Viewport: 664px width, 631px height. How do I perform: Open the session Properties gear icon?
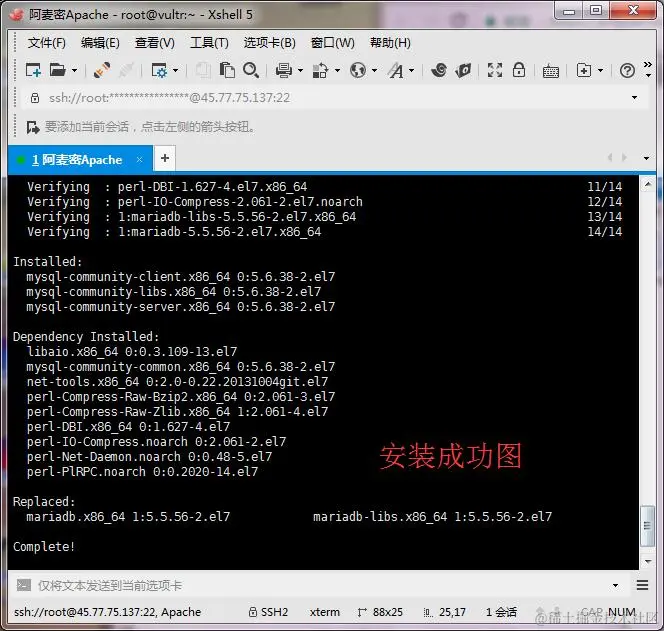coord(159,70)
